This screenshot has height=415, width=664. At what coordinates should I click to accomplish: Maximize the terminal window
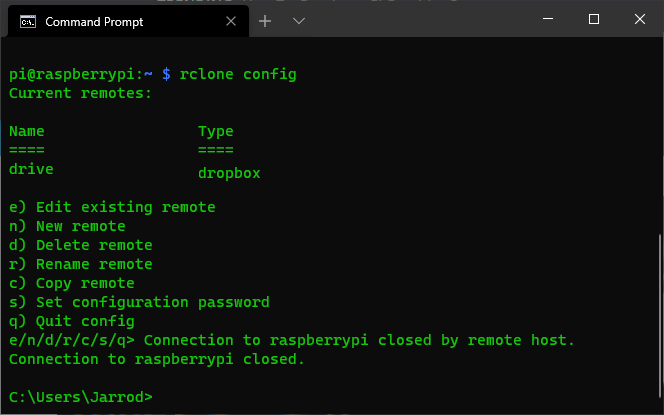click(x=594, y=19)
